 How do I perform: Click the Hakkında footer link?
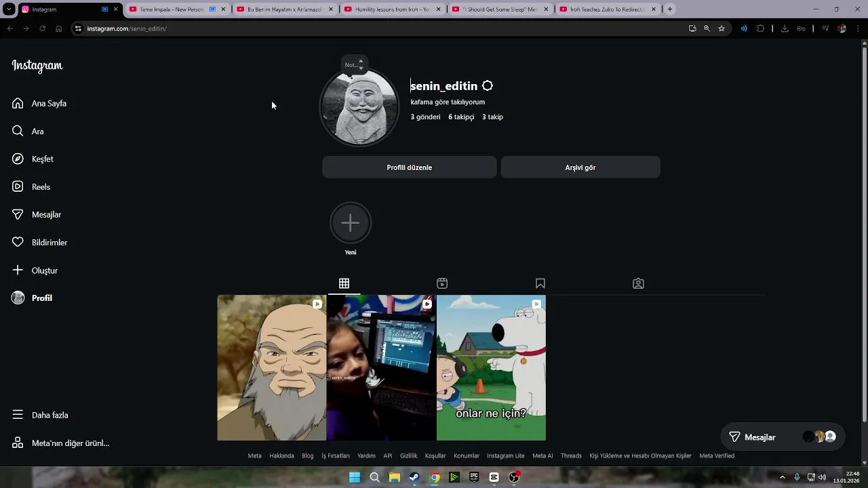pos(281,456)
